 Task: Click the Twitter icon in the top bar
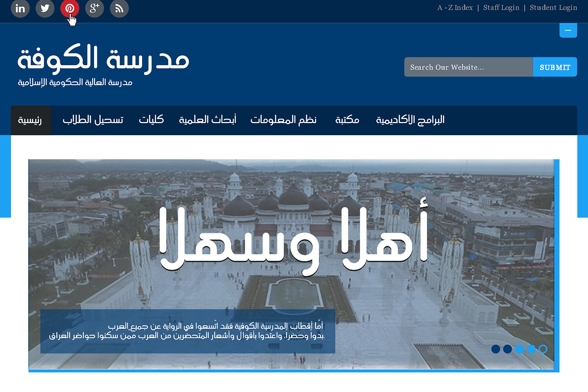point(45,8)
